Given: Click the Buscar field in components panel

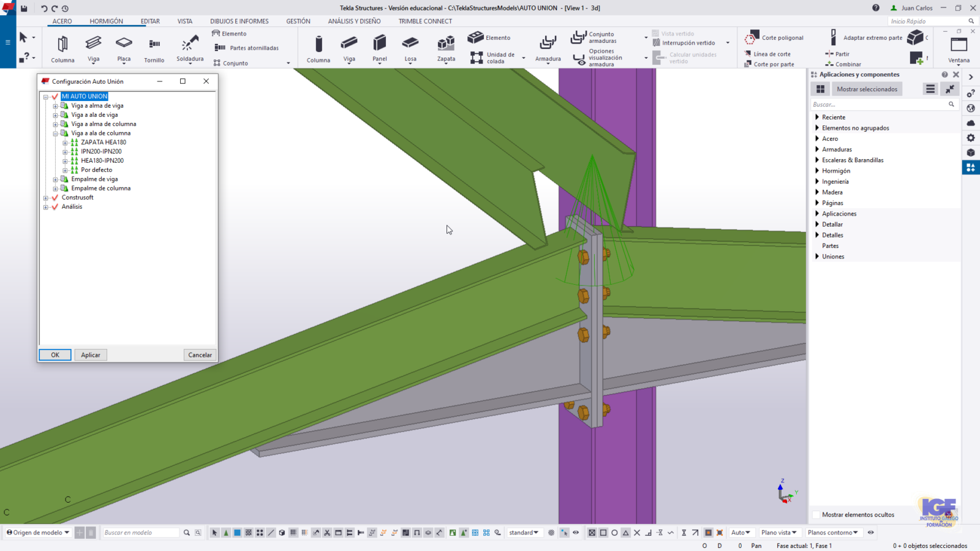Looking at the screenshot, I should point(879,105).
